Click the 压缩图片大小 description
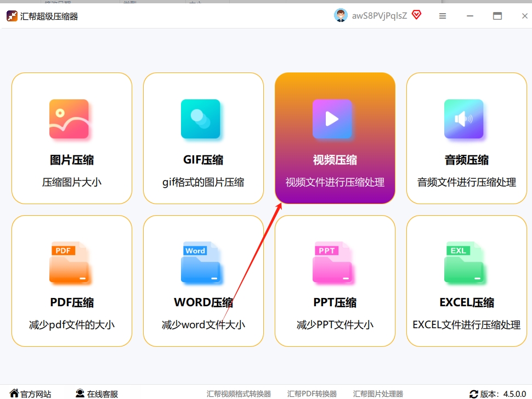Viewport: 532px width, 399px height. point(72,182)
